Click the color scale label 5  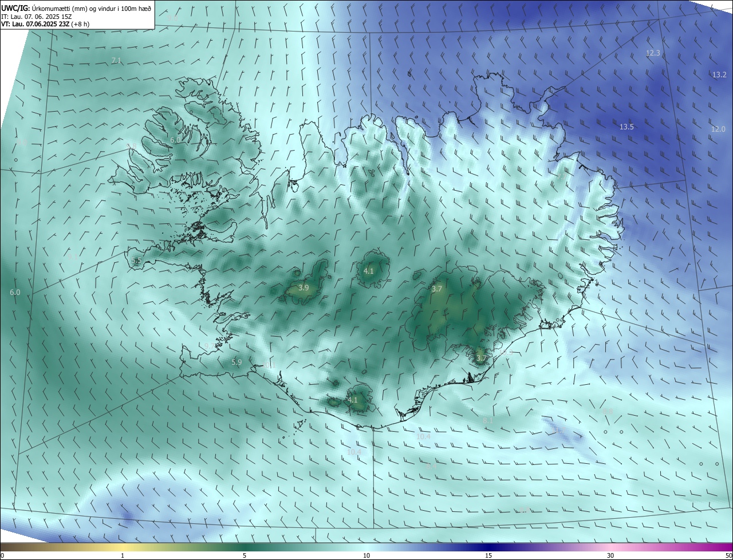[x=245, y=555]
